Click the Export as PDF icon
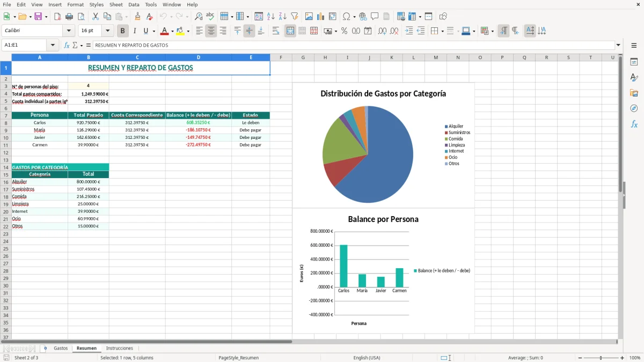Image resolution: width=644 pixels, height=362 pixels. point(57,17)
